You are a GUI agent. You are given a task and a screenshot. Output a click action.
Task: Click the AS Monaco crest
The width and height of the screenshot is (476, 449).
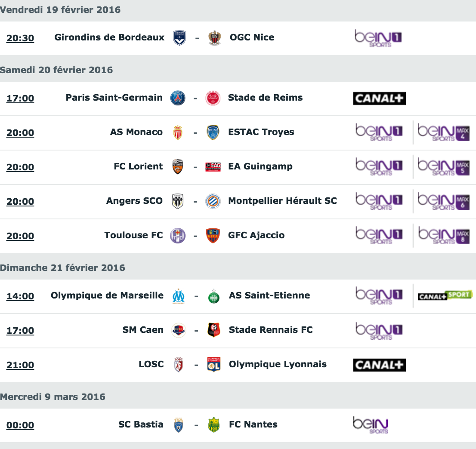[178, 132]
